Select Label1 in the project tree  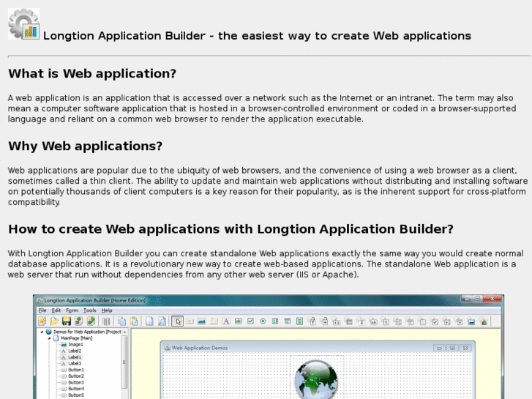coord(75,357)
